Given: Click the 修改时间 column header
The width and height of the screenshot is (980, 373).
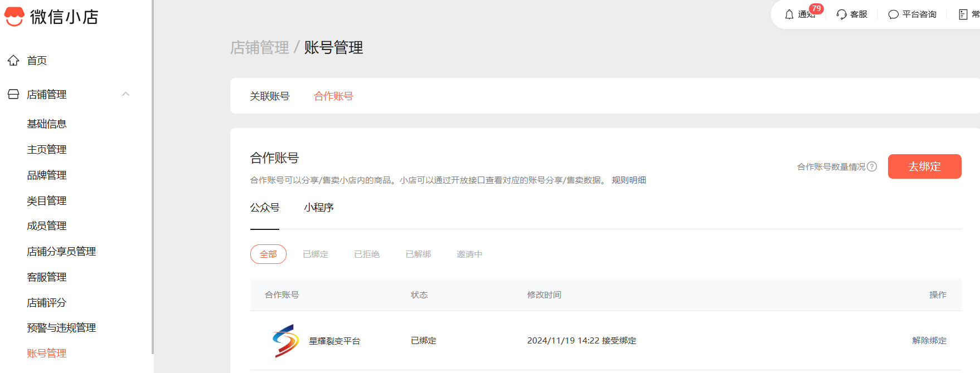Looking at the screenshot, I should pyautogui.click(x=544, y=295).
